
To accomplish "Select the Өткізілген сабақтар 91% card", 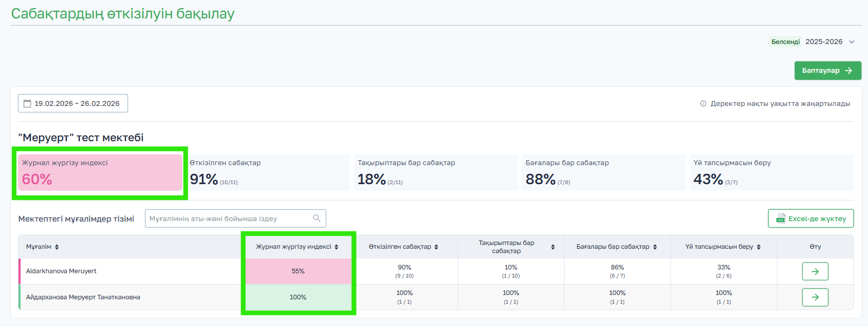I will [268, 172].
